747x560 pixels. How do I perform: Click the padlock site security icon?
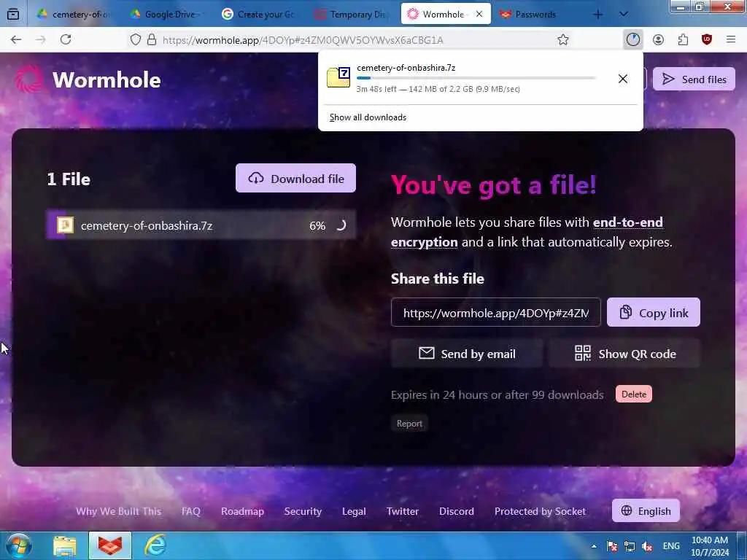152,39
